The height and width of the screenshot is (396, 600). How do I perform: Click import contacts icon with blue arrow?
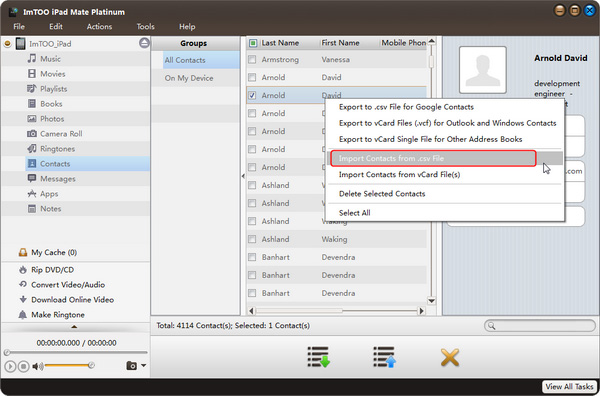pyautogui.click(x=385, y=357)
